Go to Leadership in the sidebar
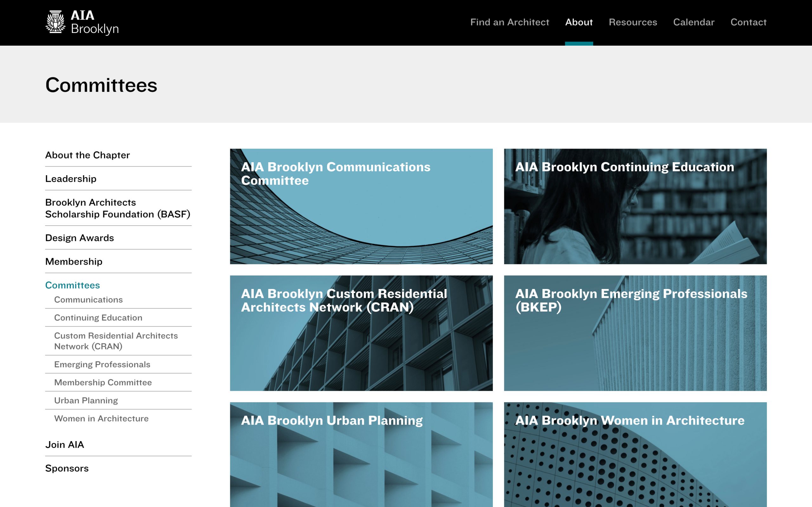The width and height of the screenshot is (812, 507). click(71, 179)
